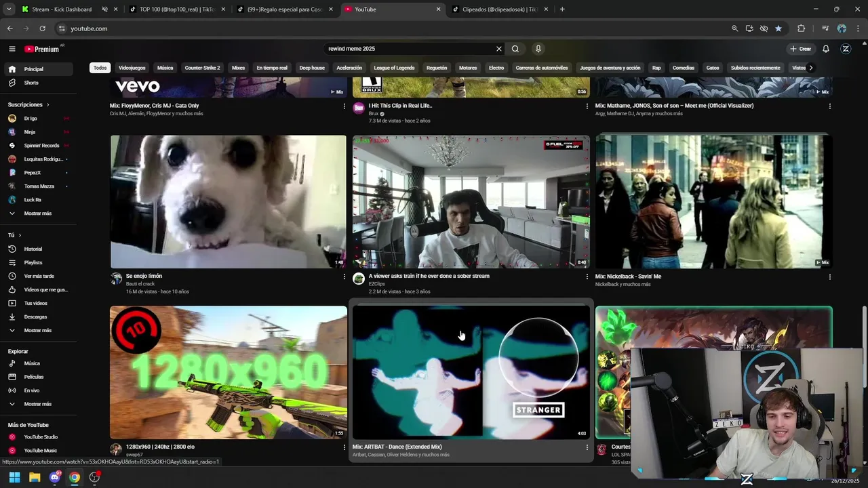868x488 pixels.
Task: Open Playlists in the sidebar
Action: pos(38,262)
